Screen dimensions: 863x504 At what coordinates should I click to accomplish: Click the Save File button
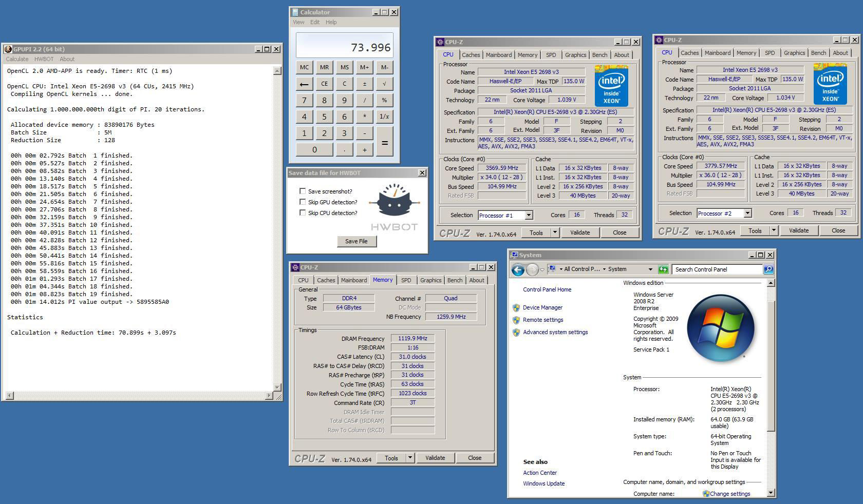coord(356,241)
